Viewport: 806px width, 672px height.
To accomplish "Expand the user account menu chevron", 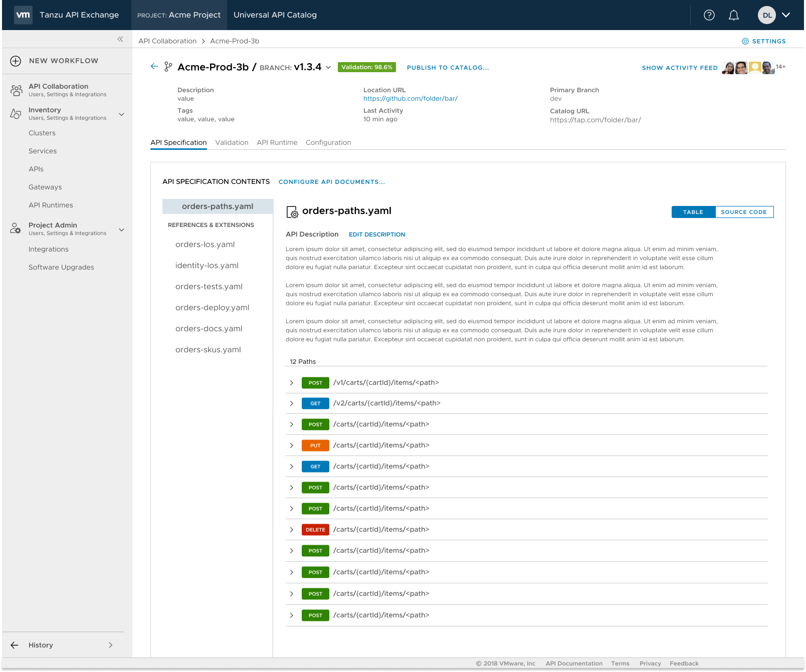I will point(786,15).
